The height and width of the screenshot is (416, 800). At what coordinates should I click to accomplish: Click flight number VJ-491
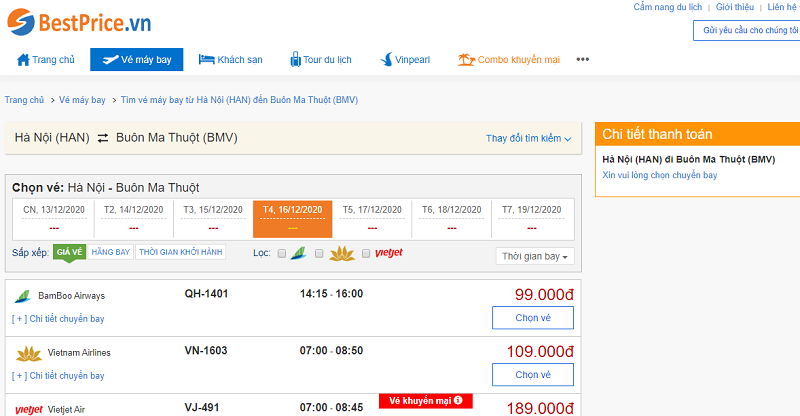(202, 408)
